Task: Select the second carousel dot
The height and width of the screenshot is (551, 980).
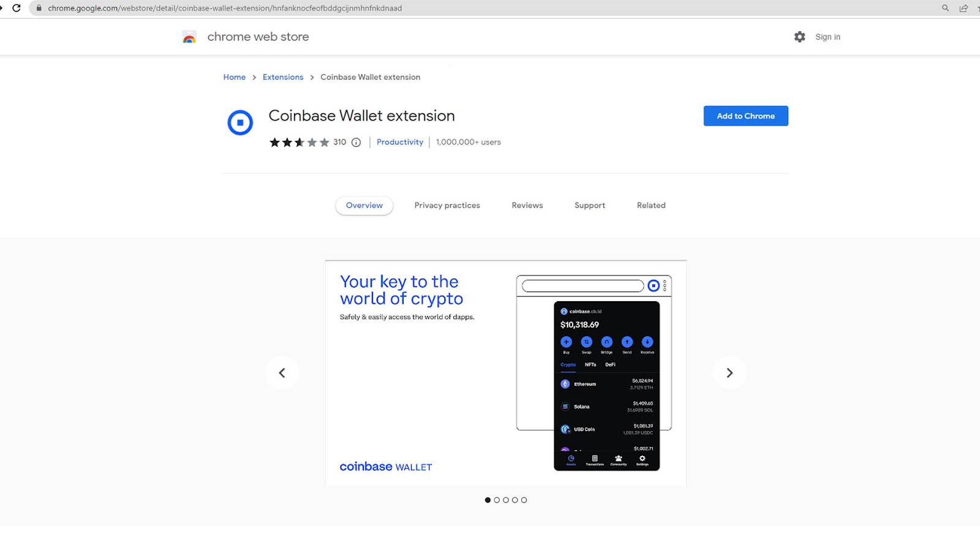Action: click(x=497, y=500)
